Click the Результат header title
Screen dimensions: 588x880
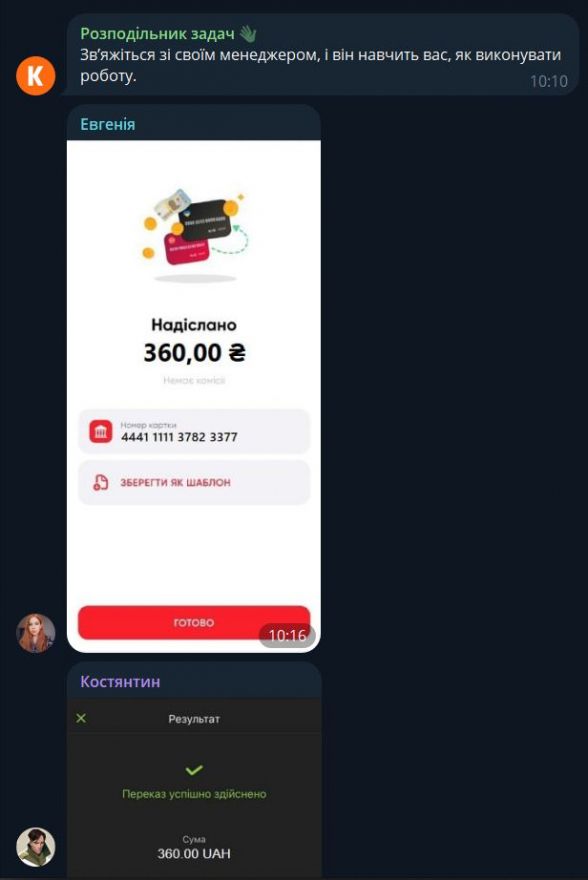(194, 719)
